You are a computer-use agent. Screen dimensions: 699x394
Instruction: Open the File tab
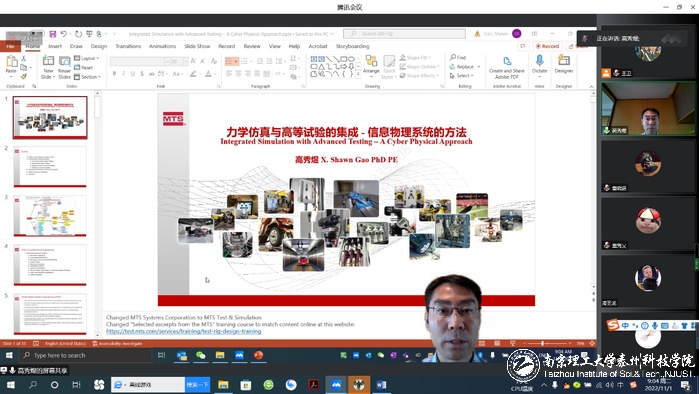pos(10,46)
